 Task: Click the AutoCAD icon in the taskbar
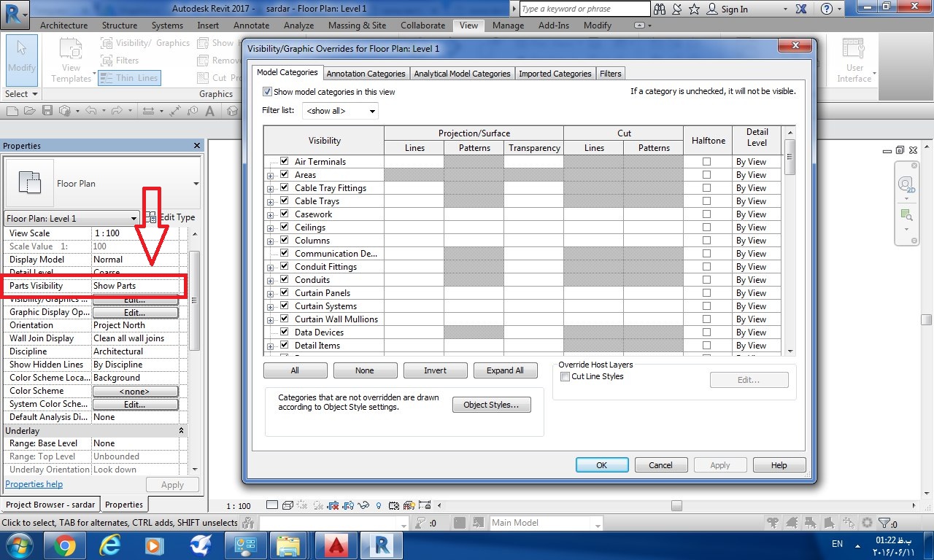pyautogui.click(x=336, y=545)
